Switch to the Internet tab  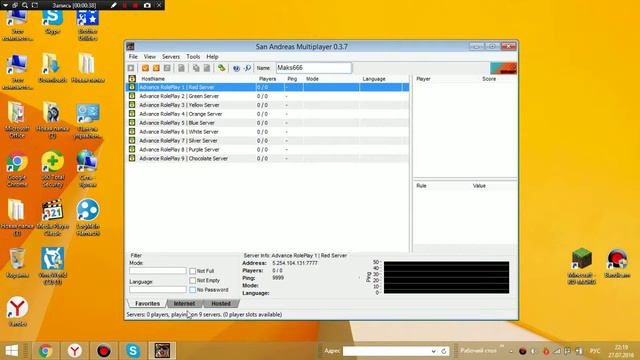click(x=184, y=304)
